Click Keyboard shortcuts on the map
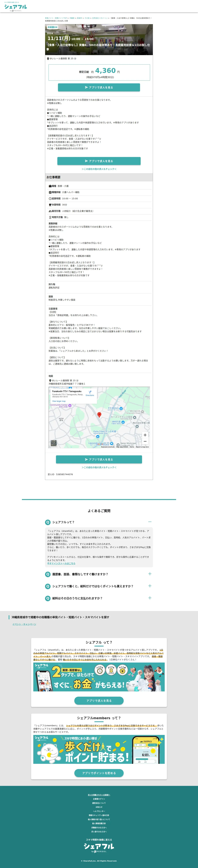The height and width of the screenshot is (868, 198). pos(108,447)
